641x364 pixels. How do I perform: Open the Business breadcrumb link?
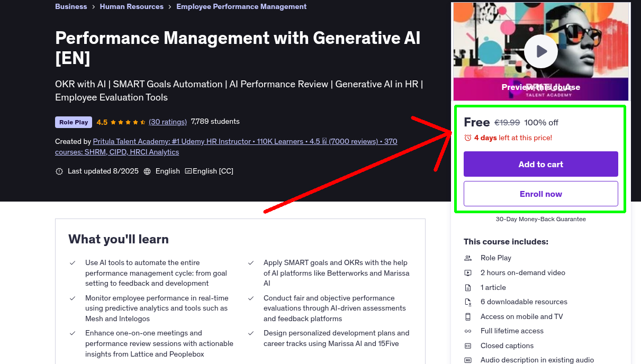[x=71, y=6]
